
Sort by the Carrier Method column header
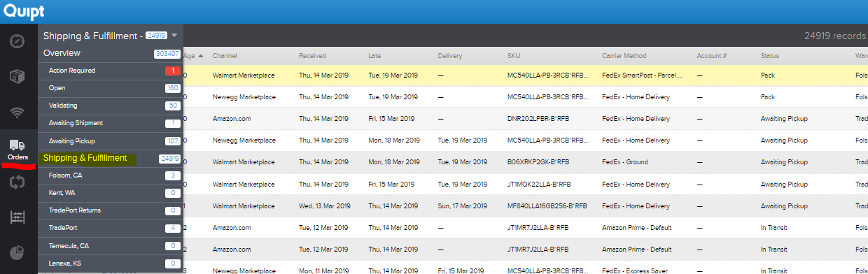click(x=624, y=56)
